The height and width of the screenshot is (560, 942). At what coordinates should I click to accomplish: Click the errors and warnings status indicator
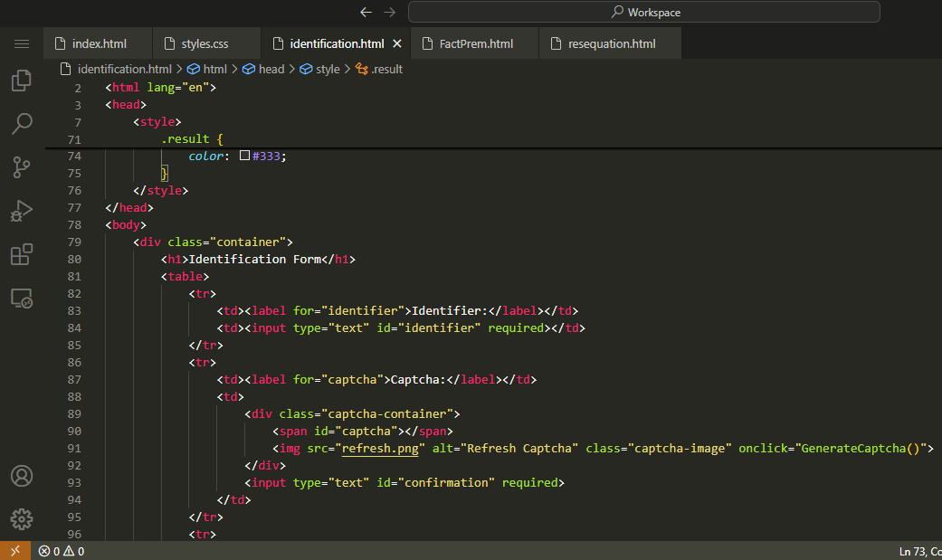coord(62,551)
